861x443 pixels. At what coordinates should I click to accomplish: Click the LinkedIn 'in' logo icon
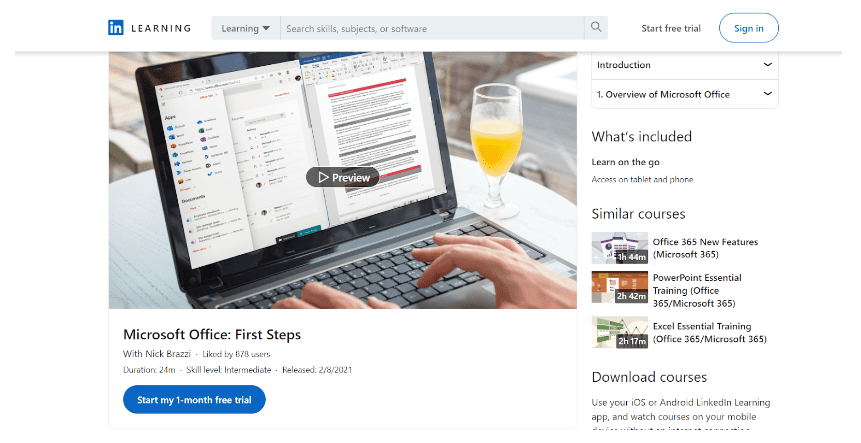(x=116, y=28)
